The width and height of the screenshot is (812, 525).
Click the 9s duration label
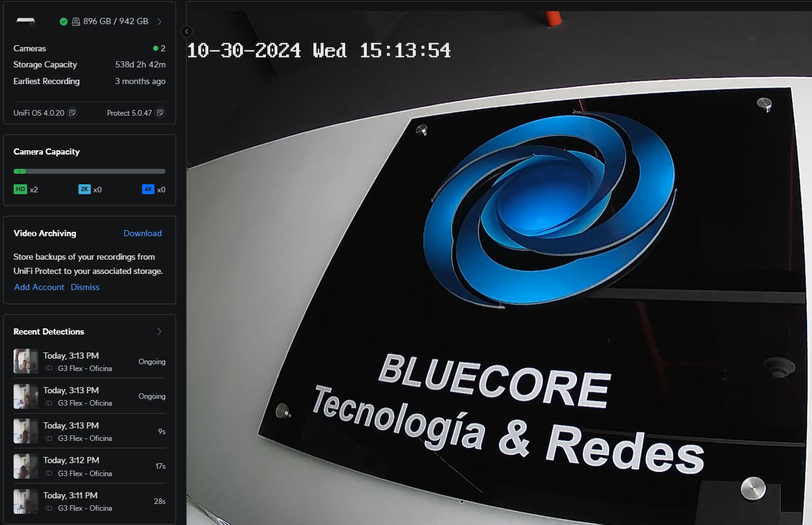162,432
